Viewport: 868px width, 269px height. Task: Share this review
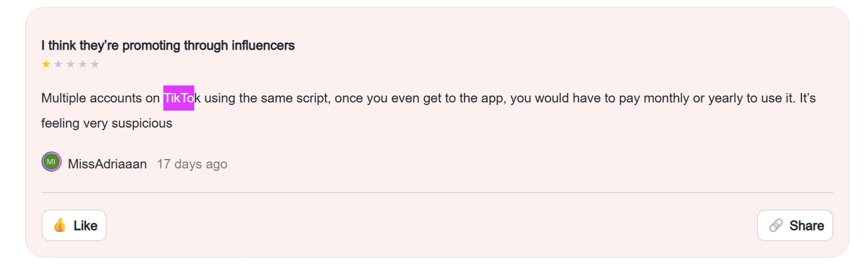coord(795,226)
